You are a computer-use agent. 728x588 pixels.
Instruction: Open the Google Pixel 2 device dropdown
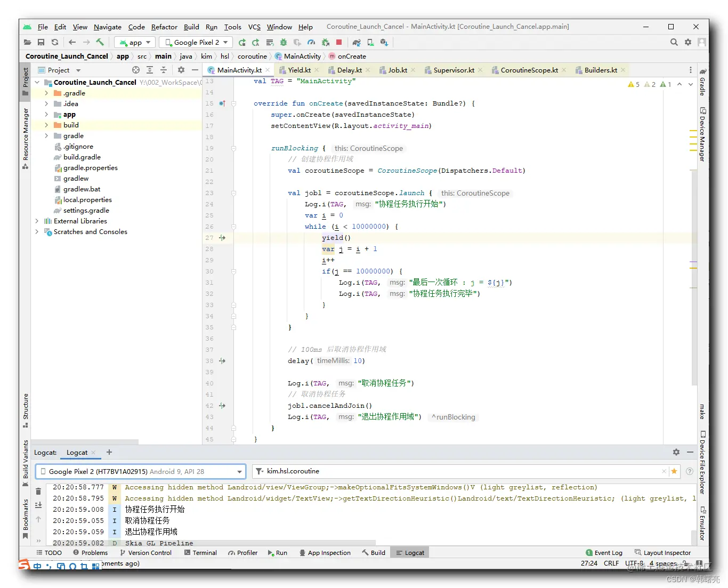point(196,42)
